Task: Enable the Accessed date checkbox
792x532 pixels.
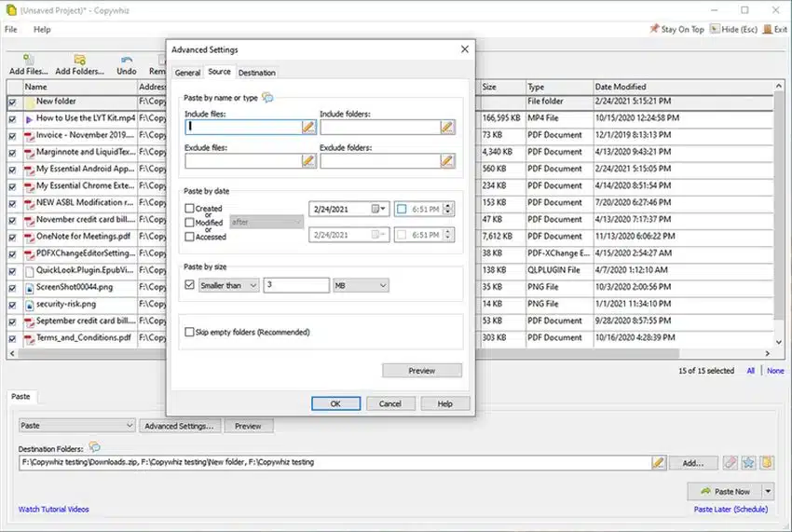Action: point(189,237)
